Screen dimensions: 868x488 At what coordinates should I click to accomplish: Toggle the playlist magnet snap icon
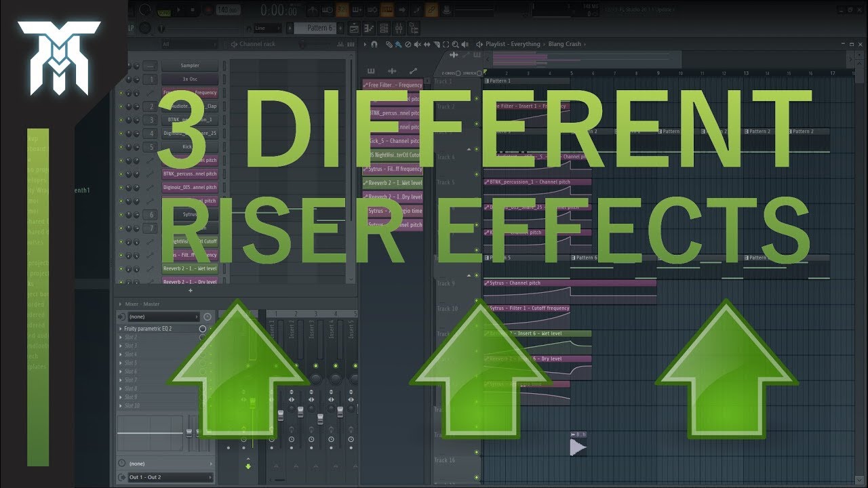(374, 44)
